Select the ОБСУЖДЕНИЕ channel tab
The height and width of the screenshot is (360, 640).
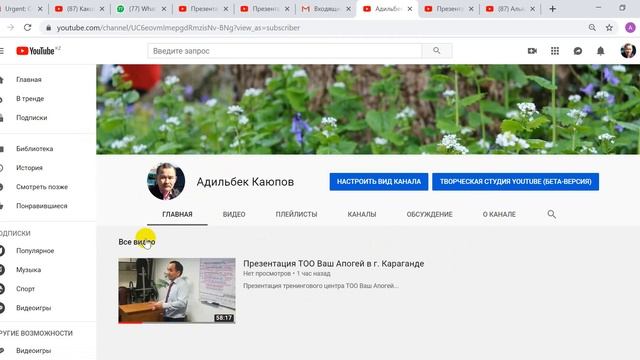point(429,214)
